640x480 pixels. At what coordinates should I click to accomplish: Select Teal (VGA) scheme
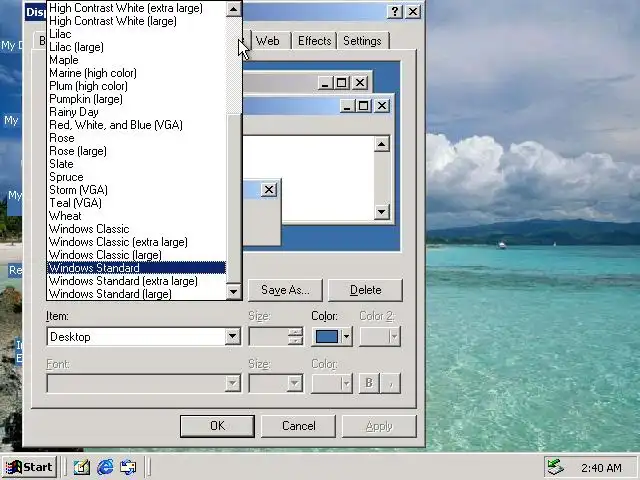(136, 203)
